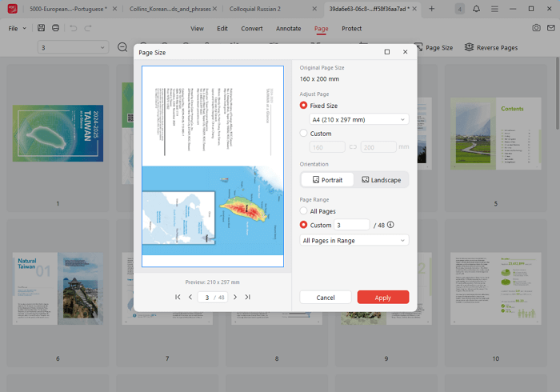Open the File menu dropdown

pos(17,28)
